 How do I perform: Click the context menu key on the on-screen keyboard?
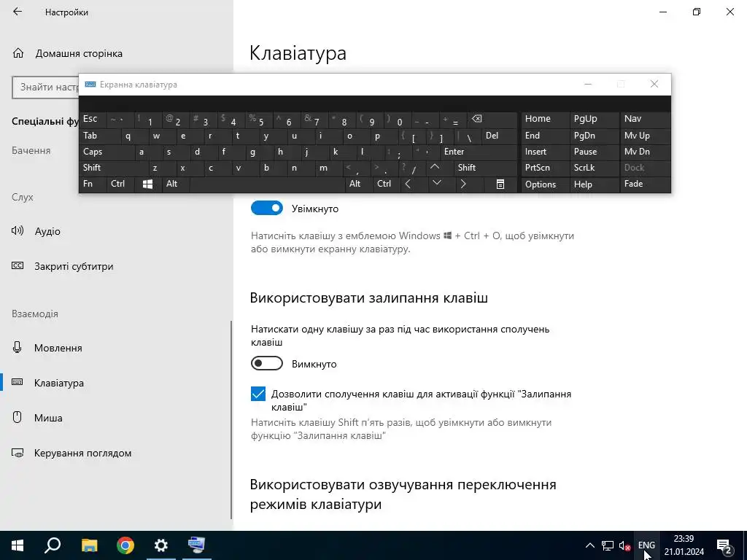500,184
